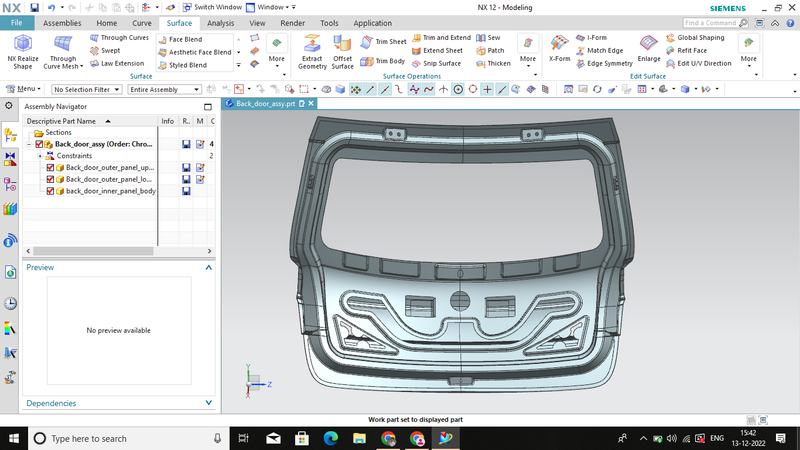Screen dimensions: 800x450
Task: Select Aesthetic Face Blend command
Action: point(195,52)
